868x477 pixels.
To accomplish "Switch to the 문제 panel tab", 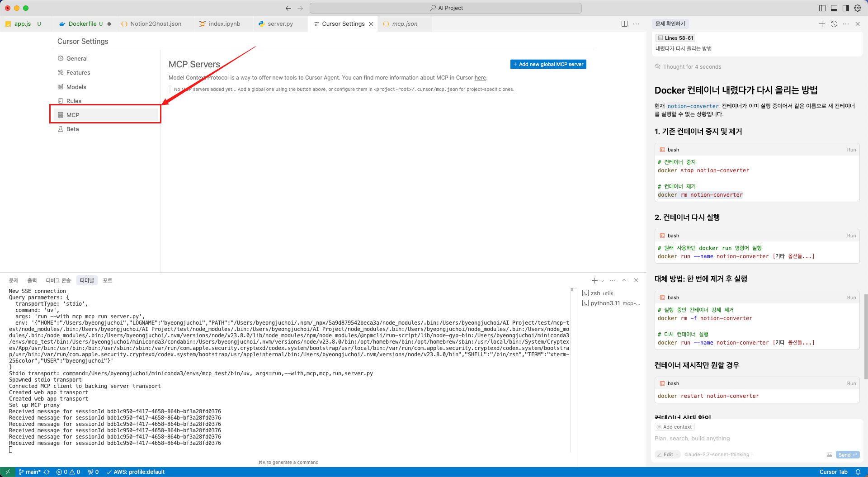I will pyautogui.click(x=14, y=281).
